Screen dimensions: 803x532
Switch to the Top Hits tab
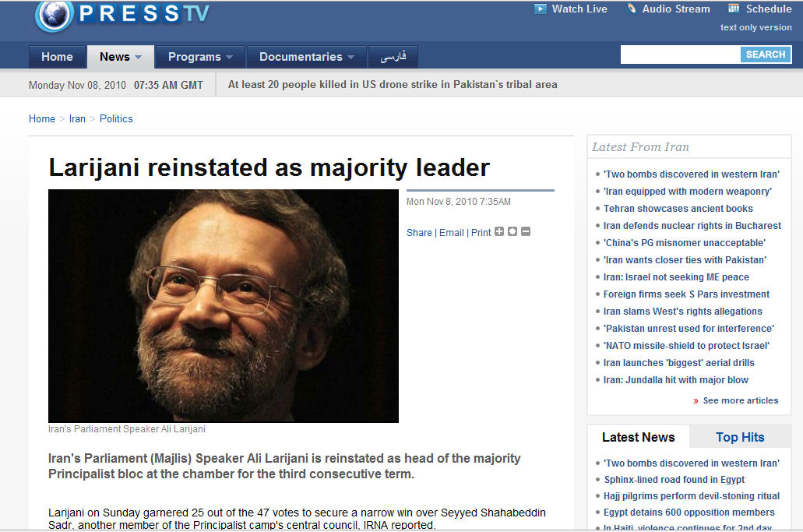pyautogui.click(x=740, y=437)
